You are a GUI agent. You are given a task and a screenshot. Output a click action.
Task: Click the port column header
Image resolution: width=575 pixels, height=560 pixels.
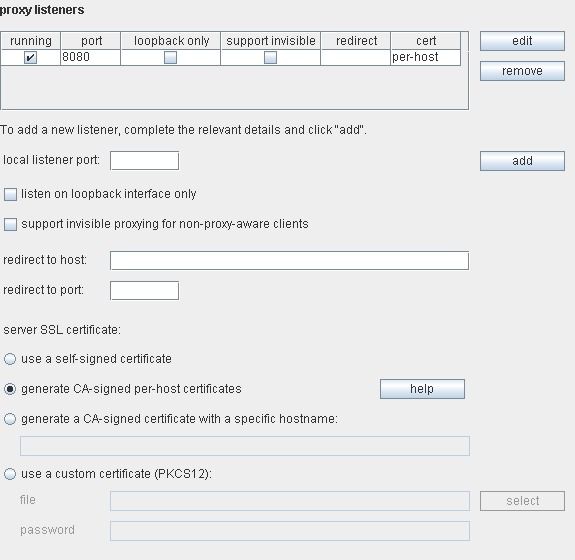tap(91, 41)
